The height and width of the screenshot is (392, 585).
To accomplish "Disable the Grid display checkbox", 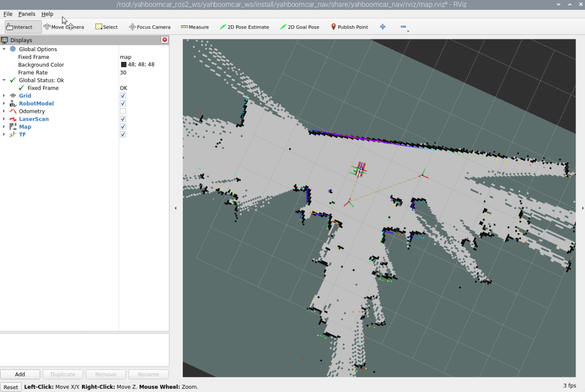I will (123, 96).
